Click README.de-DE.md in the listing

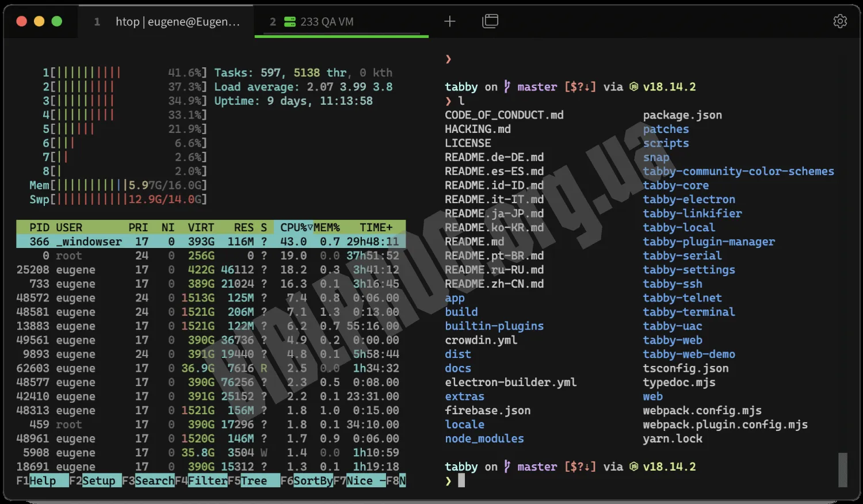coord(494,157)
